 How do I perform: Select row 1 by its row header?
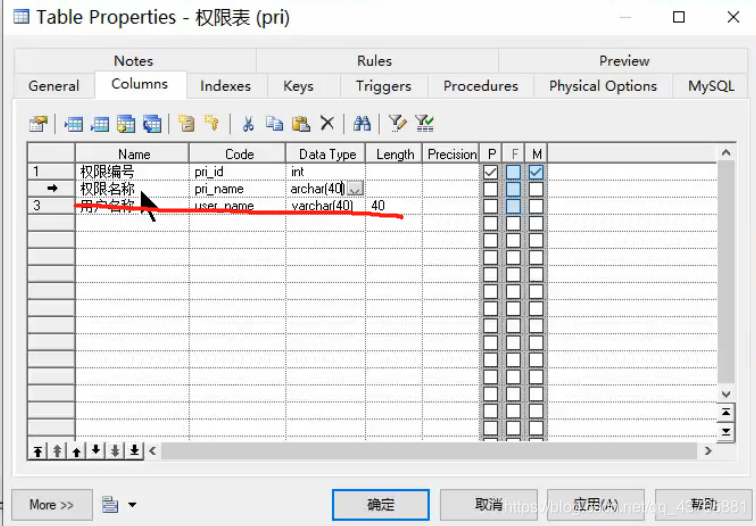click(x=51, y=172)
